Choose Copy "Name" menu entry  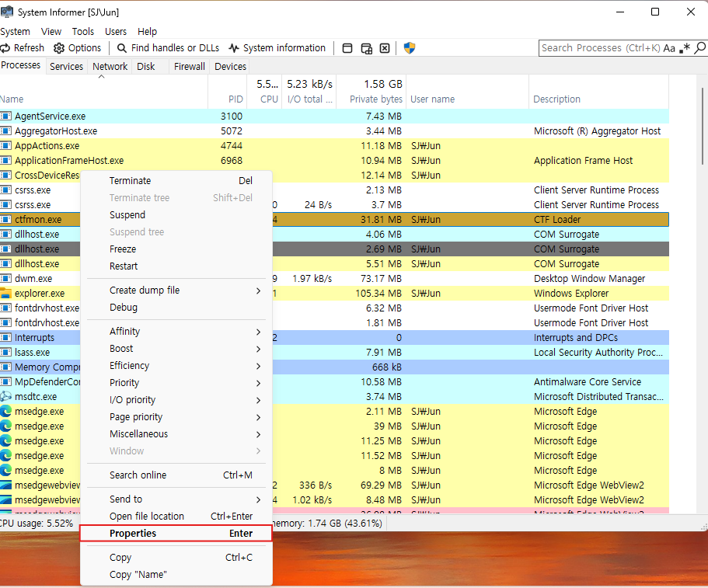click(176, 575)
